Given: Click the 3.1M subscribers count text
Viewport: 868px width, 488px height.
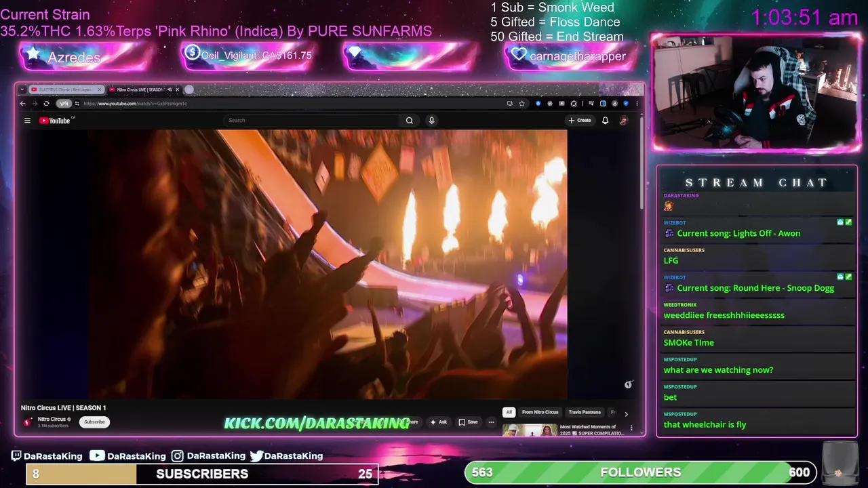Looking at the screenshot, I should click(x=52, y=426).
